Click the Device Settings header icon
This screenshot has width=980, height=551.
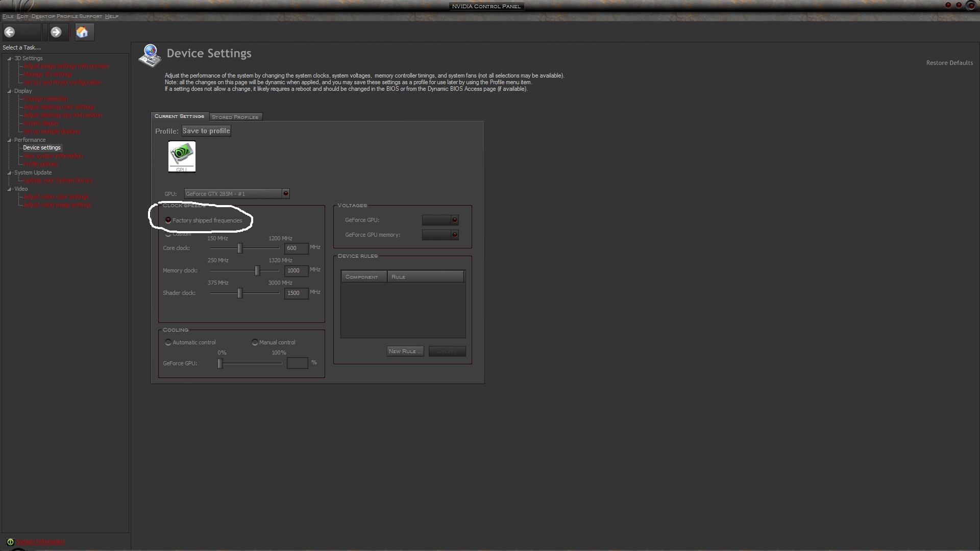tap(150, 56)
